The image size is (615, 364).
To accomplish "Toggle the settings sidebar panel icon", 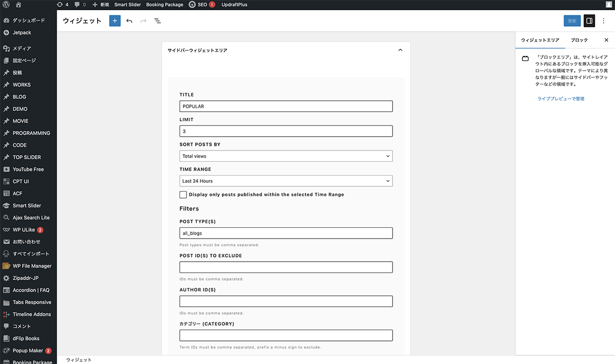I will click(x=589, y=21).
